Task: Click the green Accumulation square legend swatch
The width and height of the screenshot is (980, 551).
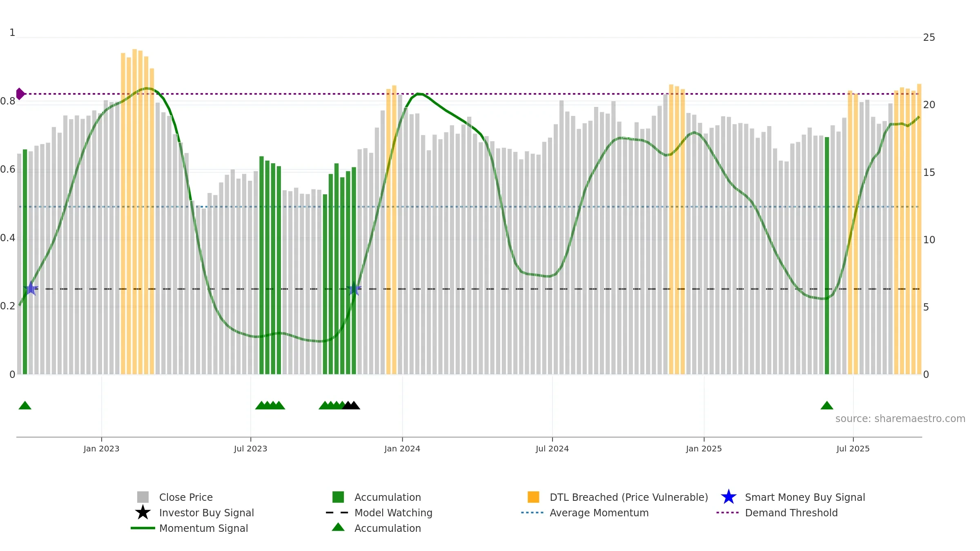Action: 338,497
